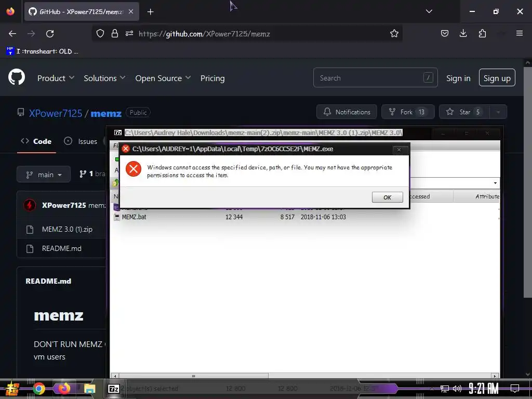The width and height of the screenshot is (532, 399).
Task: Open the XPower7125 user profile link
Action: 56,113
